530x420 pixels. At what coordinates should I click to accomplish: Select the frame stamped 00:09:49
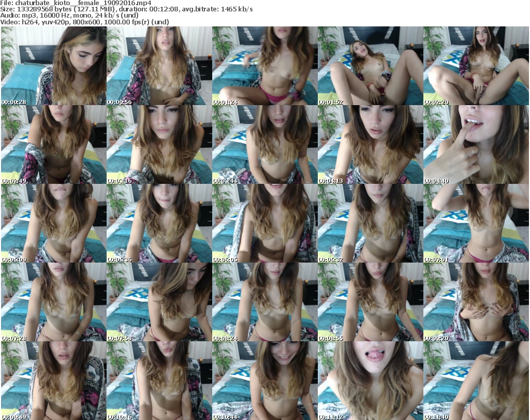point(54,381)
